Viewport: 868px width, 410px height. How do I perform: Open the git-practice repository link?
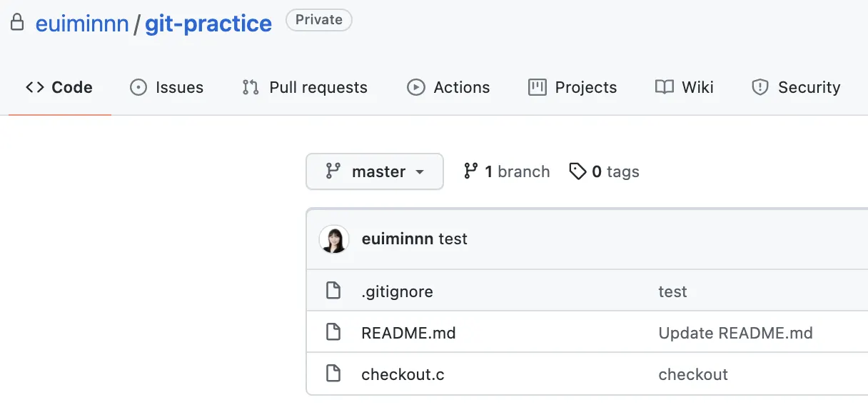(208, 24)
